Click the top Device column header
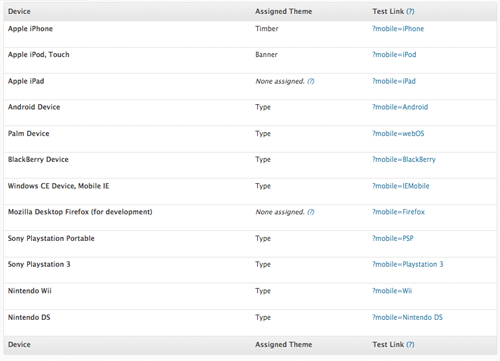Image resolution: width=500 pixels, height=361 pixels. (x=19, y=12)
